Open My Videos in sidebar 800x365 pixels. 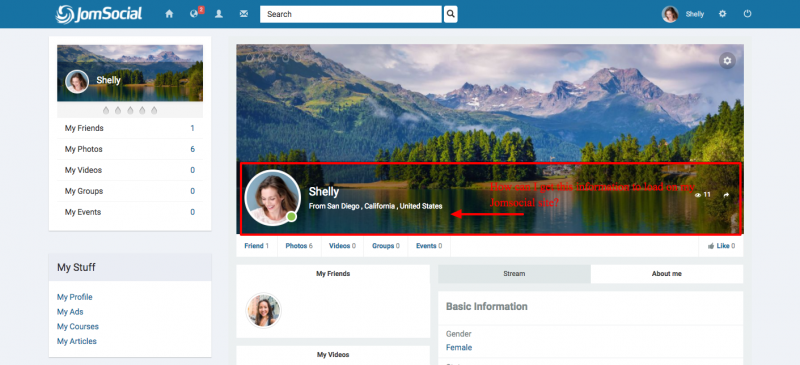tap(130, 170)
